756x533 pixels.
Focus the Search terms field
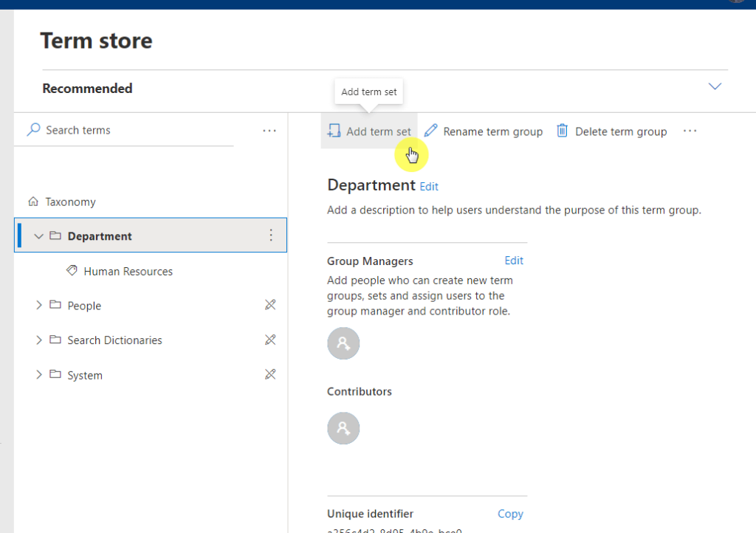[x=124, y=130]
